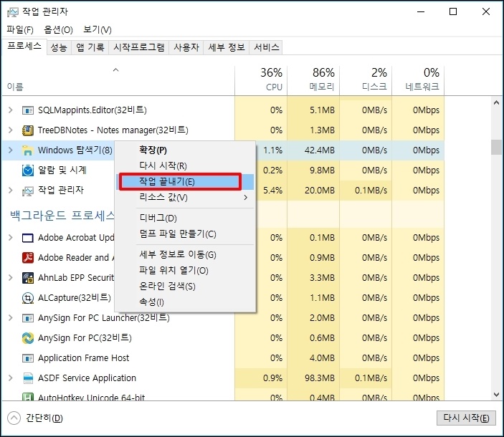Click the AhnLab EPP Security icon
The image size is (504, 437).
(x=28, y=278)
